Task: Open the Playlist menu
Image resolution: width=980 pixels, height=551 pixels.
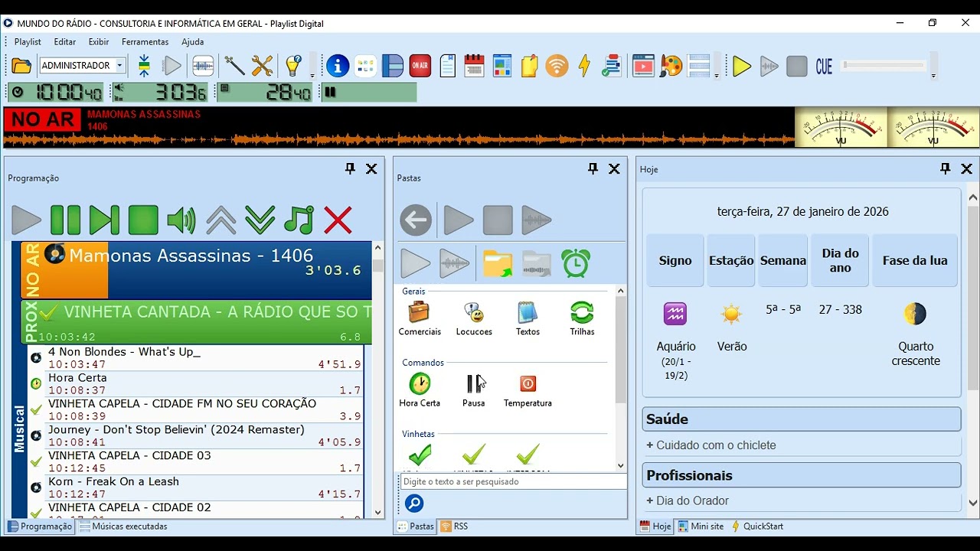Action: [28, 42]
